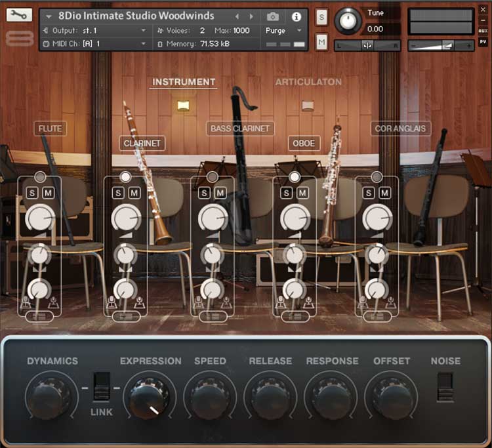Mute the Cor Anglais channel
Screen dimensions: 492x448
point(384,193)
